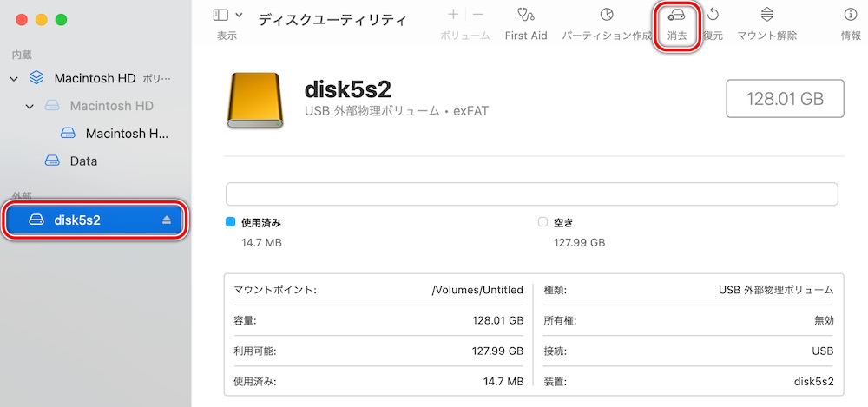Click the disk usage bar
868x407 pixels.
tap(531, 194)
